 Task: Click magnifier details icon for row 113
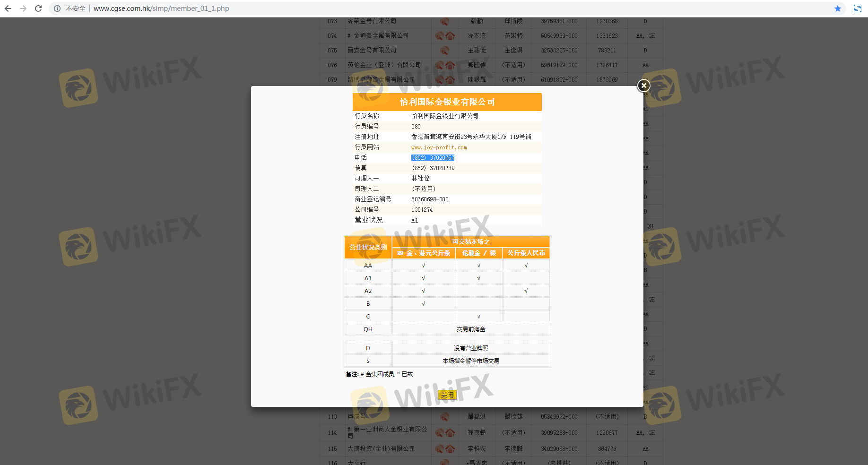click(x=444, y=417)
